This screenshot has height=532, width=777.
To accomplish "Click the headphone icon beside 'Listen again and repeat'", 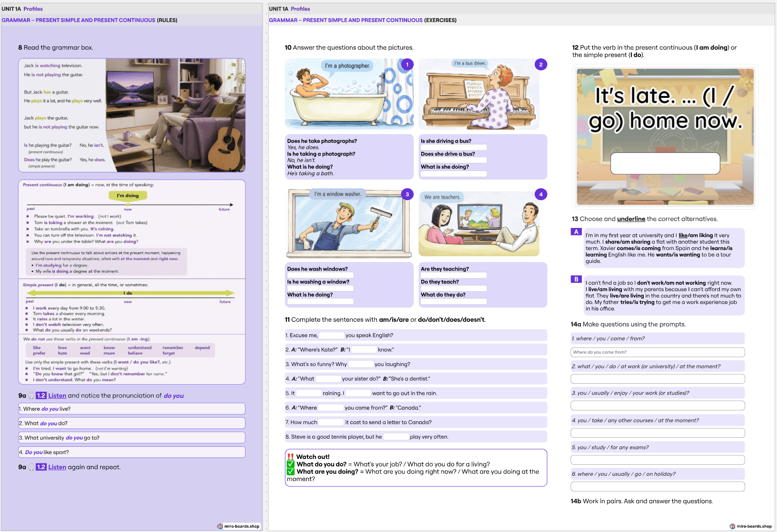I will coord(31,467).
